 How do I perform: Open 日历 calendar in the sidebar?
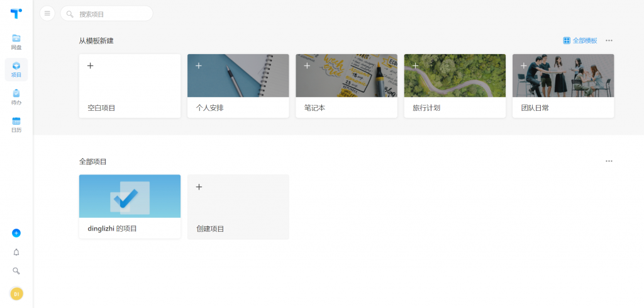[x=16, y=124]
